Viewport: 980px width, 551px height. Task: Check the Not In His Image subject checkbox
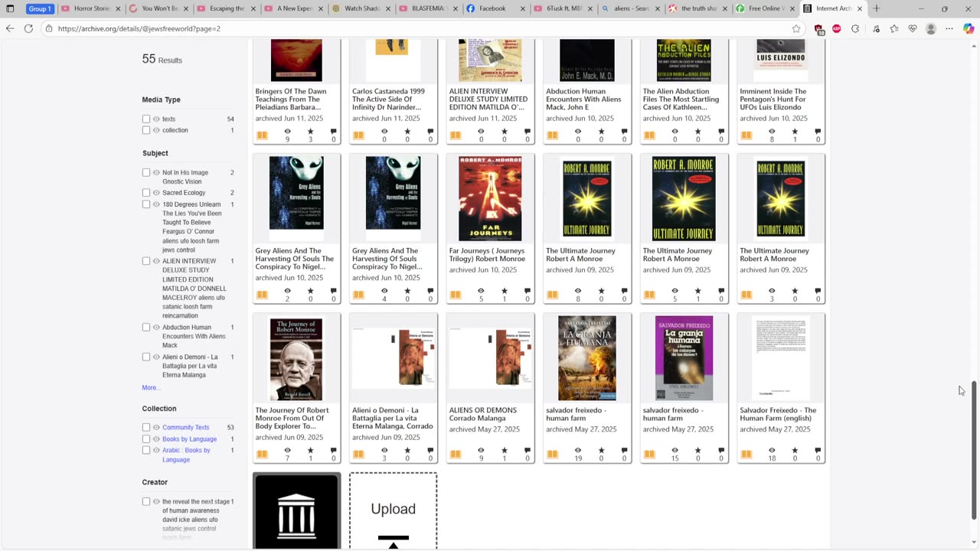coord(146,173)
